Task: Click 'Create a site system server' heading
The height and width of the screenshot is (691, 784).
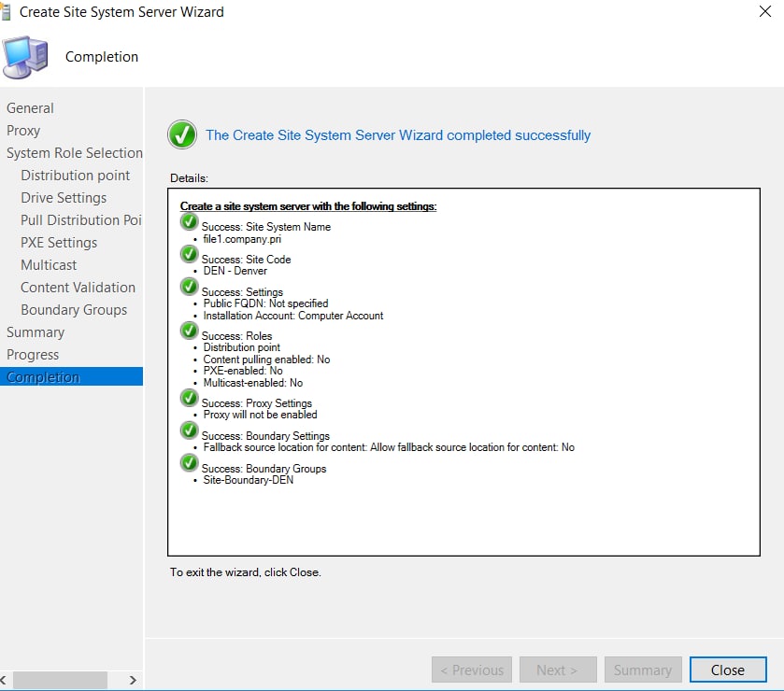Action: coord(308,206)
